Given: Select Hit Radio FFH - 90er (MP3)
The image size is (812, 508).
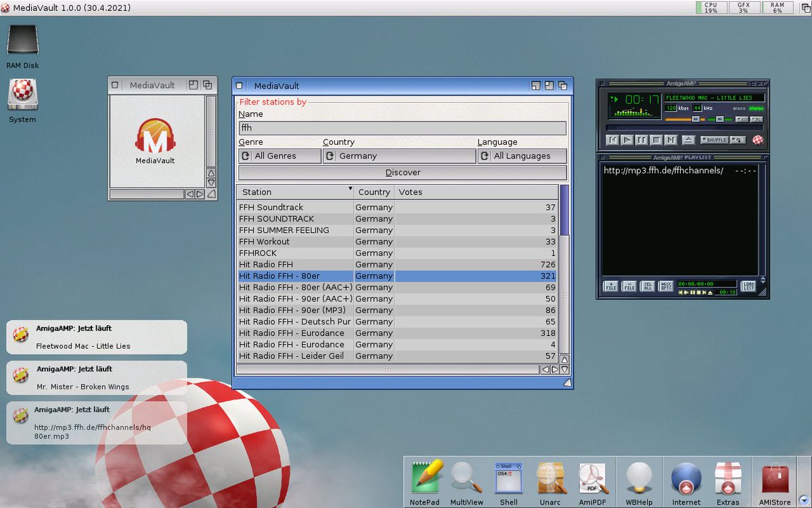Looking at the screenshot, I should click(398, 310).
